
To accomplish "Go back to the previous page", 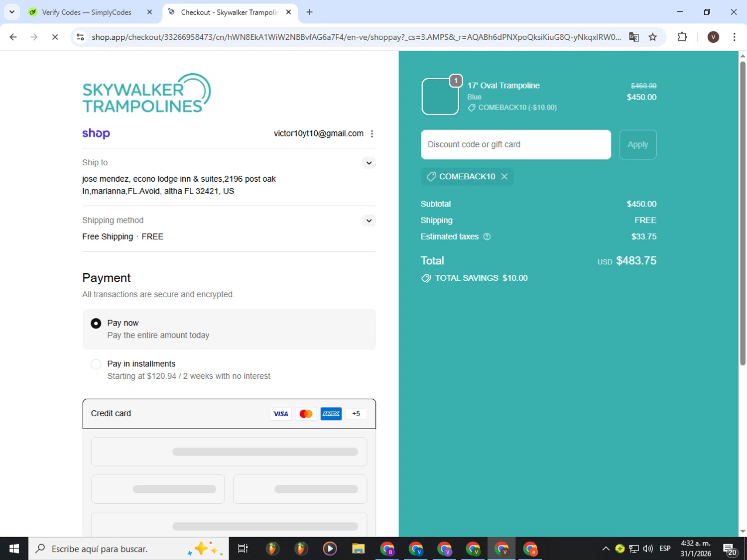I will coord(13,37).
